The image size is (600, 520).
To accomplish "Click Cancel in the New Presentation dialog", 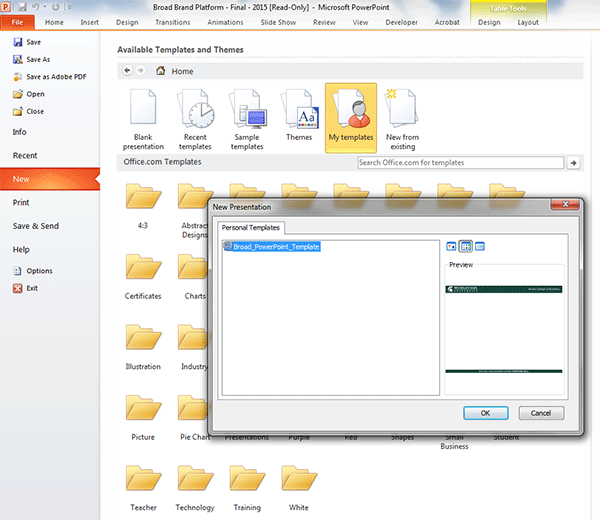I will [541, 413].
